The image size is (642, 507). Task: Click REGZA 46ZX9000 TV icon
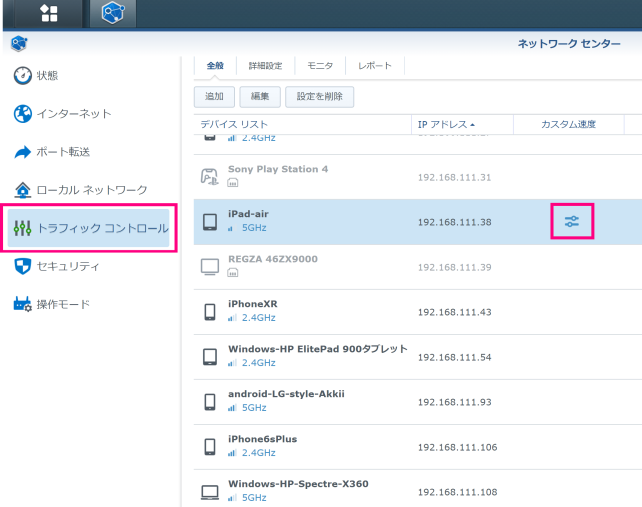coord(210,267)
